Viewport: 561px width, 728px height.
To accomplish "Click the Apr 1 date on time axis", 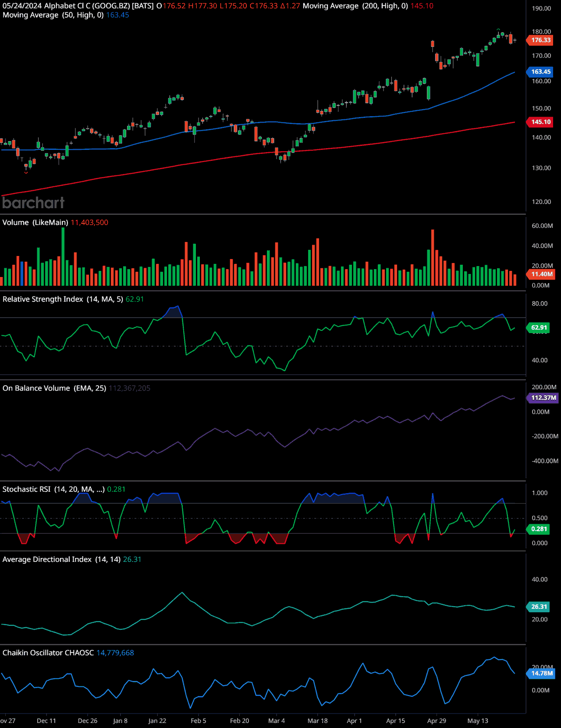I will (x=355, y=721).
